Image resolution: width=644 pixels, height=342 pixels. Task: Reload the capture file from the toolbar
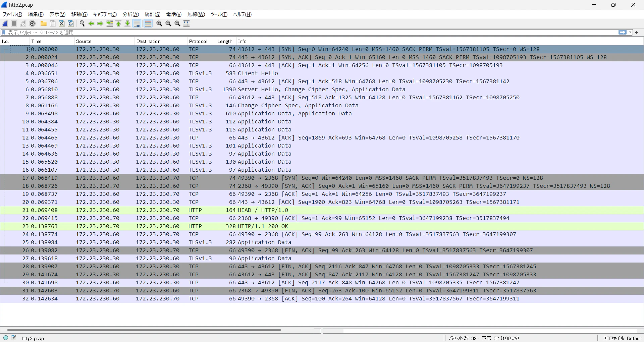[x=71, y=23]
